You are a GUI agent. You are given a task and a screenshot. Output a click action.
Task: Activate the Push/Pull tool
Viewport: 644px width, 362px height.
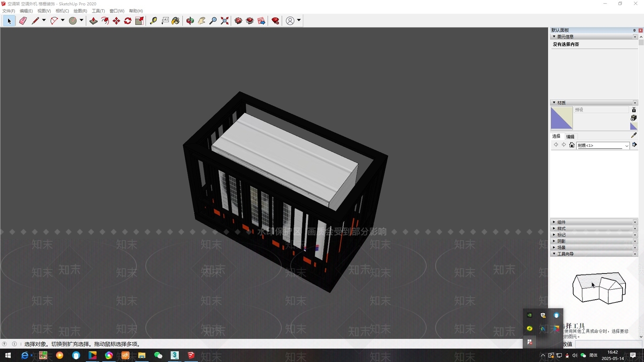click(93, 21)
